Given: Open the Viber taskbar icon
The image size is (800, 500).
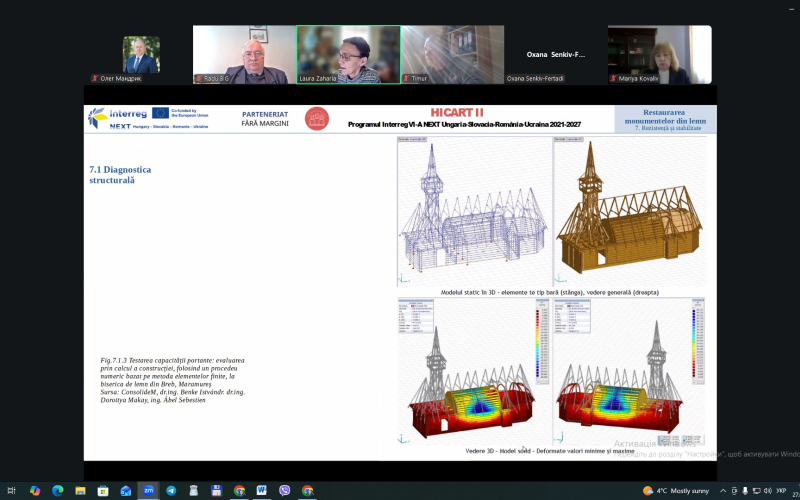Looking at the screenshot, I should (x=285, y=490).
